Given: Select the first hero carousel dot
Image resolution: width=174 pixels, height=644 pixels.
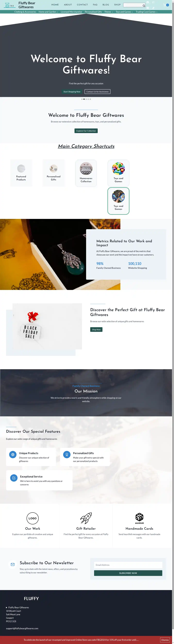Looking at the screenshot, I should (x=82, y=99).
